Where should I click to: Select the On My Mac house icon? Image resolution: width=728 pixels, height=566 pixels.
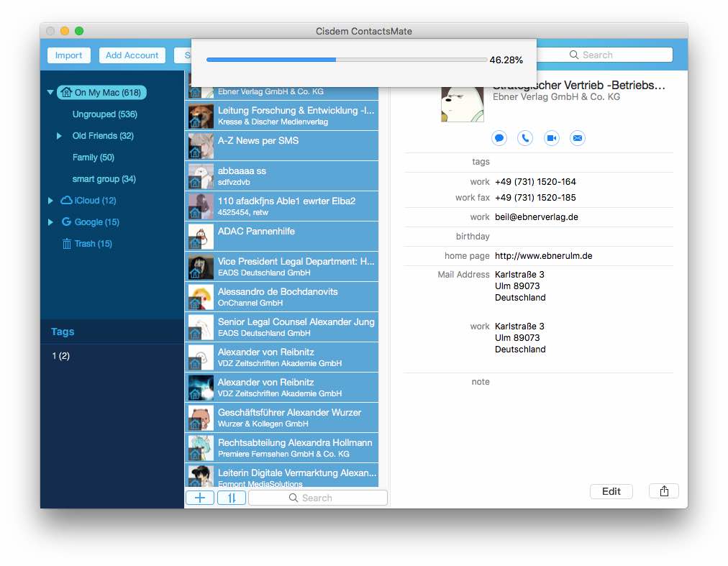(67, 92)
